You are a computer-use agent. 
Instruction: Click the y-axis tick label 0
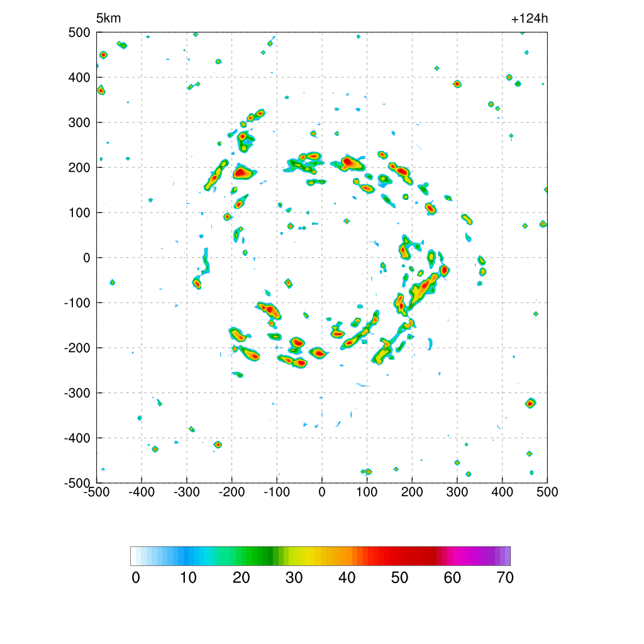coord(87,258)
